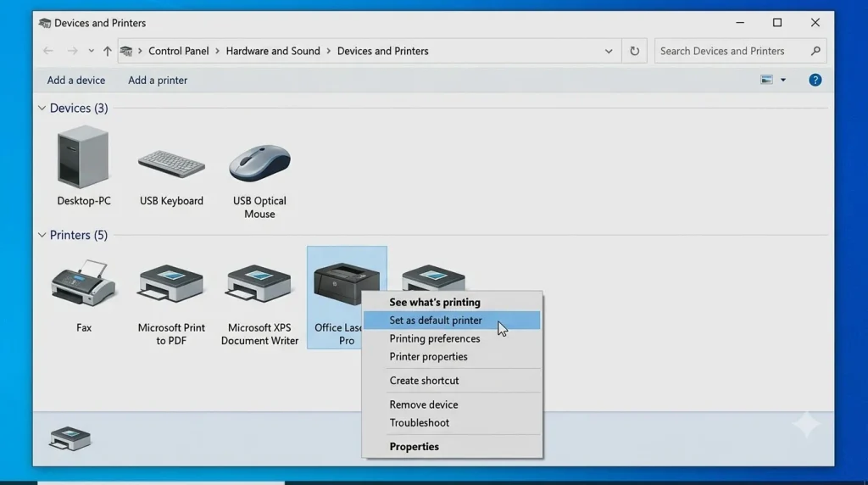Choose Remove device in context menu
The width and height of the screenshot is (868, 485).
[452, 404]
